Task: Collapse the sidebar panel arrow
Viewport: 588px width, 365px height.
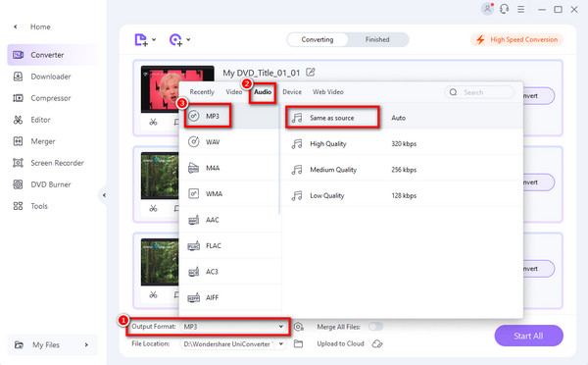Action: point(104,195)
